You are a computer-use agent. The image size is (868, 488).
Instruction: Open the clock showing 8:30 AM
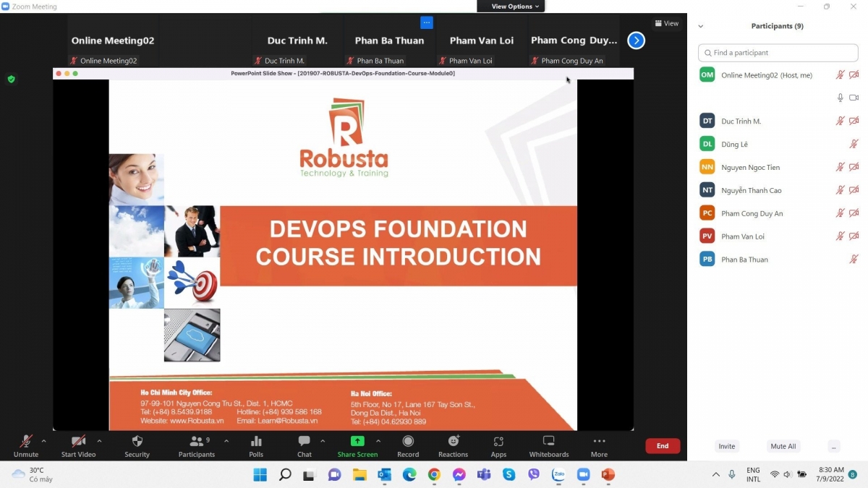[x=831, y=474]
